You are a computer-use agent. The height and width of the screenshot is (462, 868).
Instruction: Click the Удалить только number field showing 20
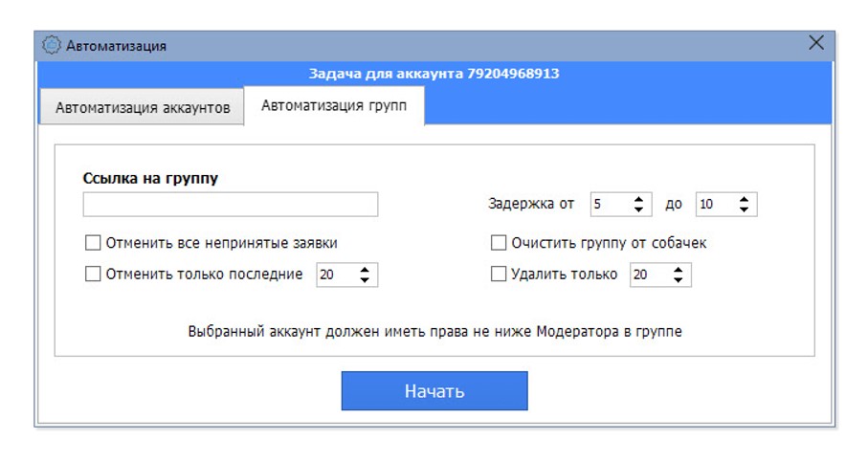tap(648, 275)
